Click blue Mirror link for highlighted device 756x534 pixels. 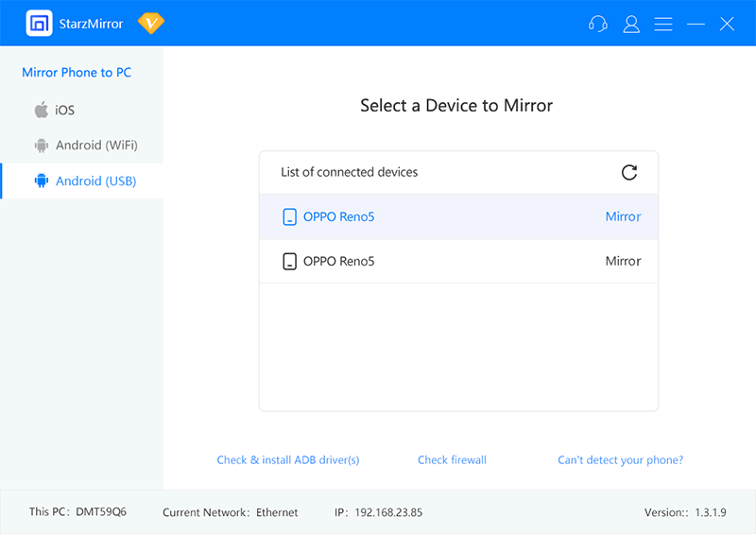623,216
